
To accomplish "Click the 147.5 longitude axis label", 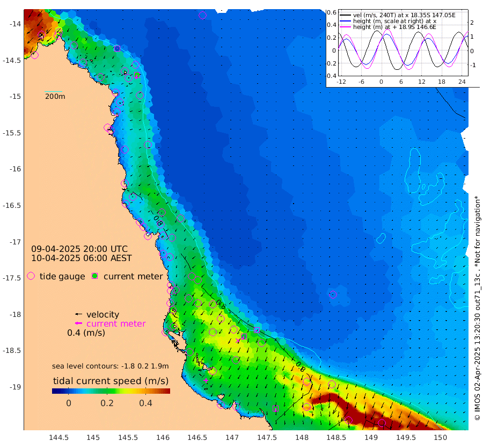I will tap(267, 437).
